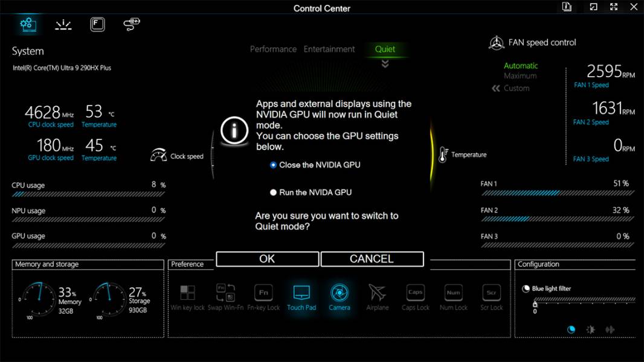Choose Automatic fan mode
This screenshot has height=362, width=644.
[x=521, y=66]
